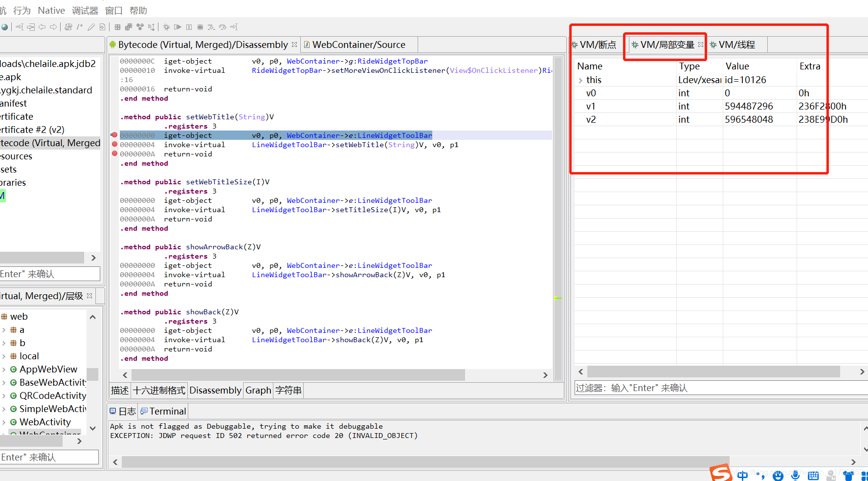
Task: Toggle breakpoint at return-void 0000000A line
Action: click(114, 153)
